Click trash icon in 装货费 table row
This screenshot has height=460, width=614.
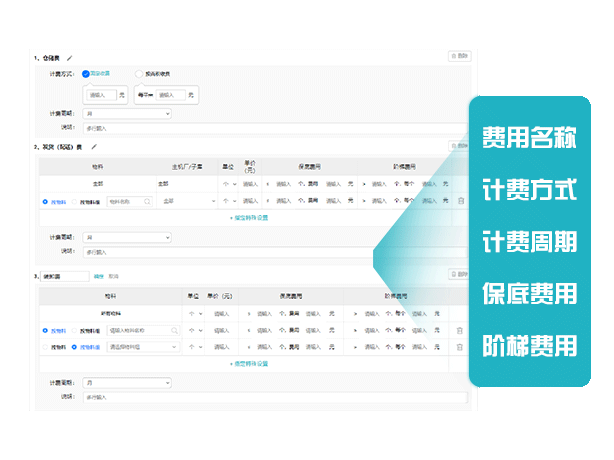(x=460, y=201)
